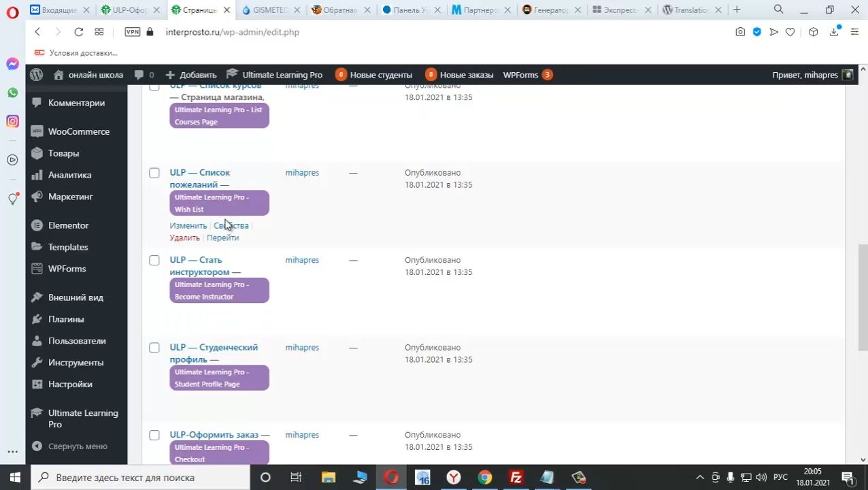868x490 pixels.
Task: Open Ultimate Learning Pro in the admin bar
Action: tap(274, 75)
